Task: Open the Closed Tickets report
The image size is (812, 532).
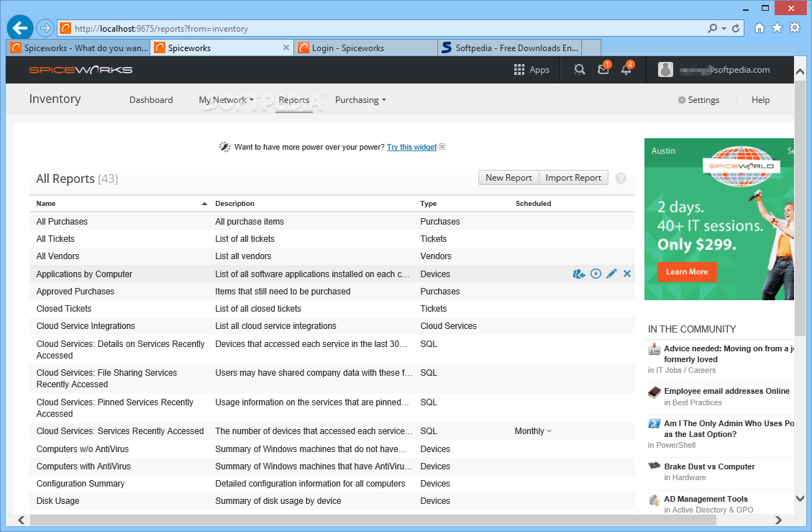Action: 64,309
